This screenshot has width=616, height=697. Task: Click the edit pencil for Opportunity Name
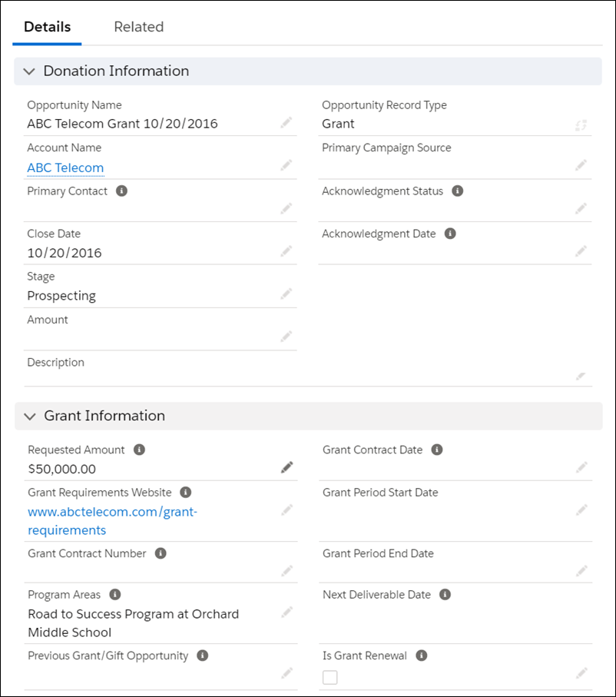coord(286,122)
